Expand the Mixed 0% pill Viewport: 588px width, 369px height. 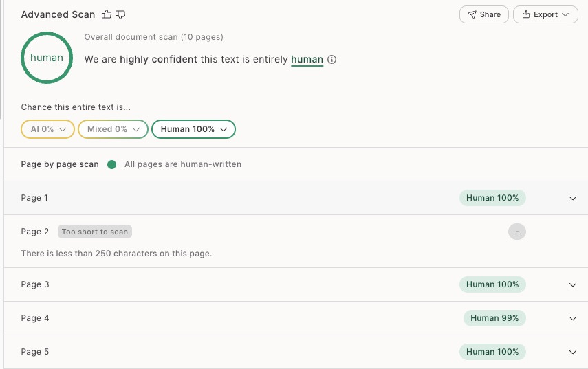coord(113,129)
